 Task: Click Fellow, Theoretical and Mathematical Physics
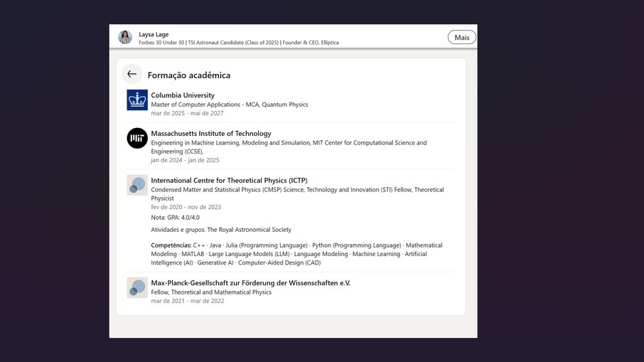pyautogui.click(x=211, y=292)
